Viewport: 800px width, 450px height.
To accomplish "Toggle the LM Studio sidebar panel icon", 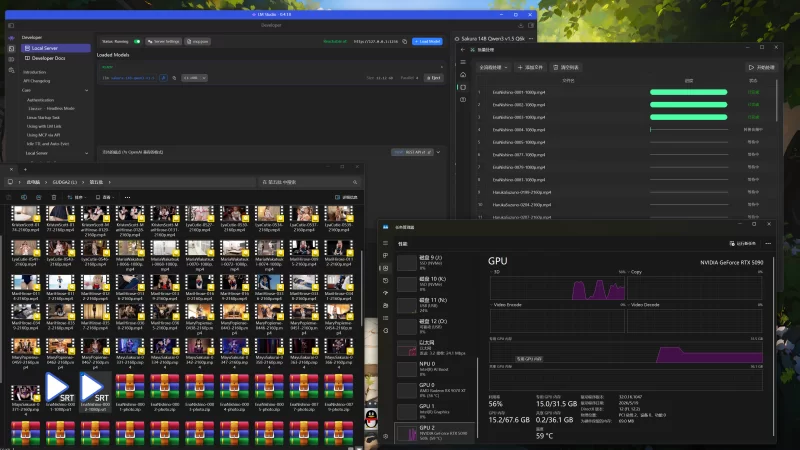I will coord(11,25).
